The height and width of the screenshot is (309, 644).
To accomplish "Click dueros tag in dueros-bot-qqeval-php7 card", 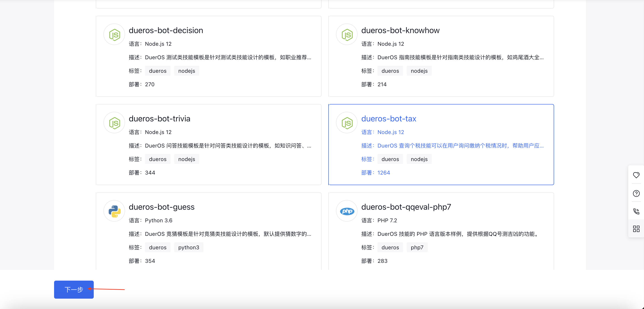I will tap(390, 247).
